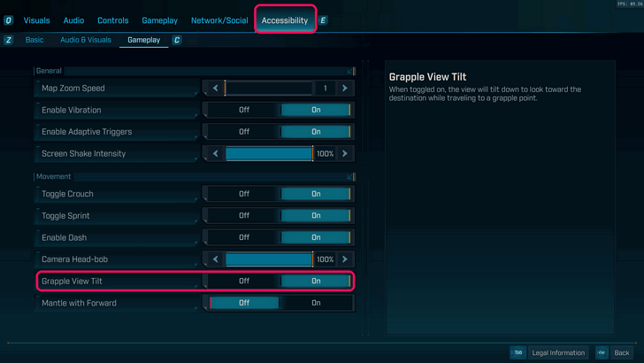Viewport: 644px width, 363px height.
Task: Open Legal Information
Action: coord(558,352)
